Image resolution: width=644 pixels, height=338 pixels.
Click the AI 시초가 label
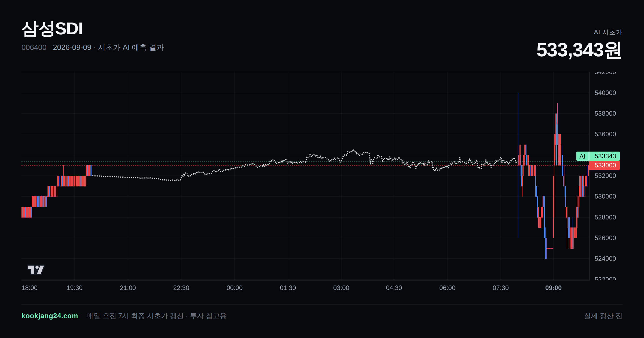tap(608, 32)
